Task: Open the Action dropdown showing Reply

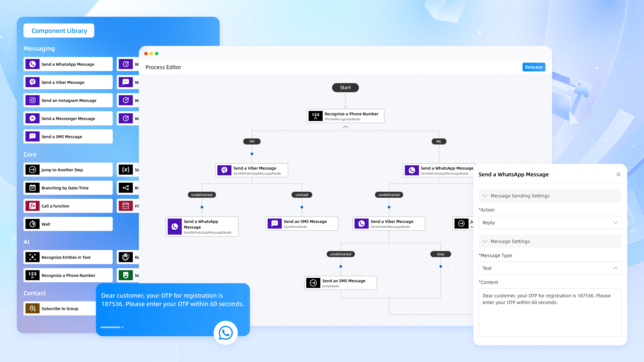Action: [550, 223]
